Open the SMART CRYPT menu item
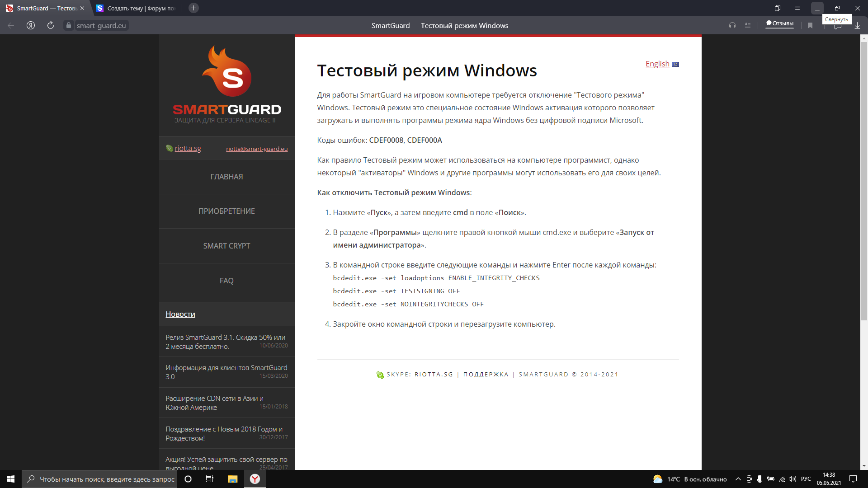This screenshot has width=868, height=488. 226,246
